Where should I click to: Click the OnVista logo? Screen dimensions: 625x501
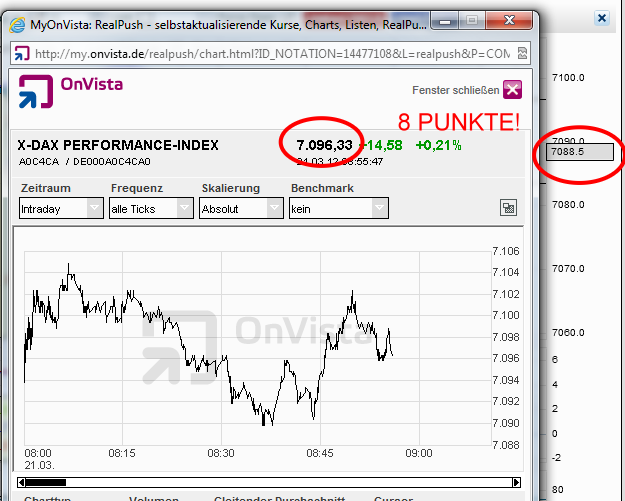pyautogui.click(x=71, y=91)
